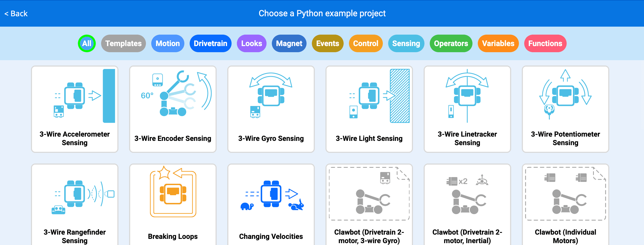Toggle the Motion category filter
644x245 pixels.
pyautogui.click(x=168, y=43)
